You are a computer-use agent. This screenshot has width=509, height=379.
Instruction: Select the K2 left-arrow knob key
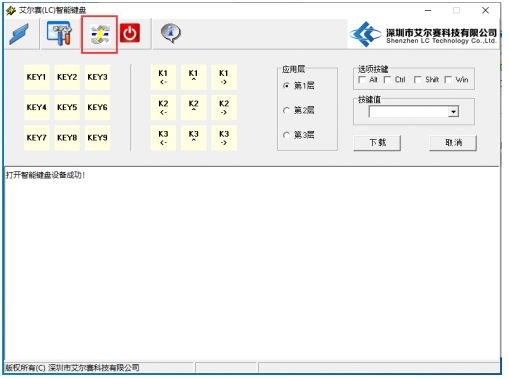click(163, 108)
